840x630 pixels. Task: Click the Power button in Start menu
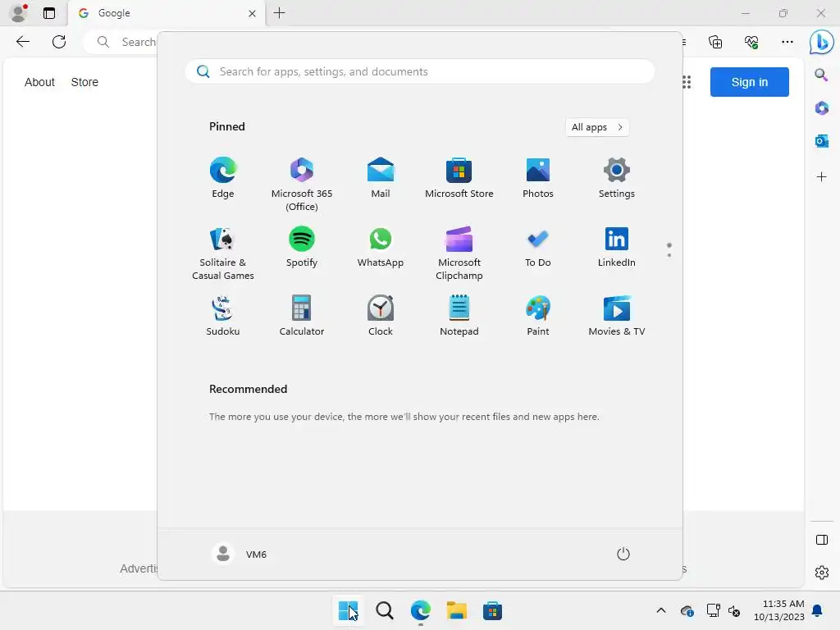(623, 554)
